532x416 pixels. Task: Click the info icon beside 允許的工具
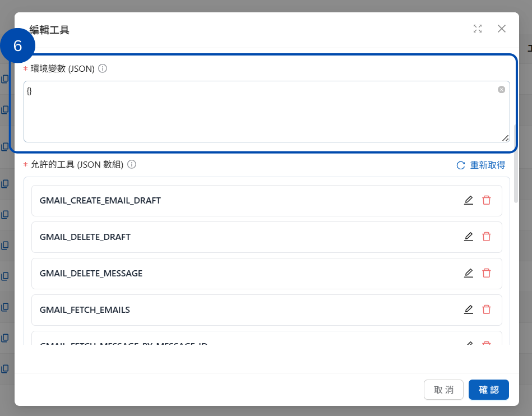click(132, 164)
